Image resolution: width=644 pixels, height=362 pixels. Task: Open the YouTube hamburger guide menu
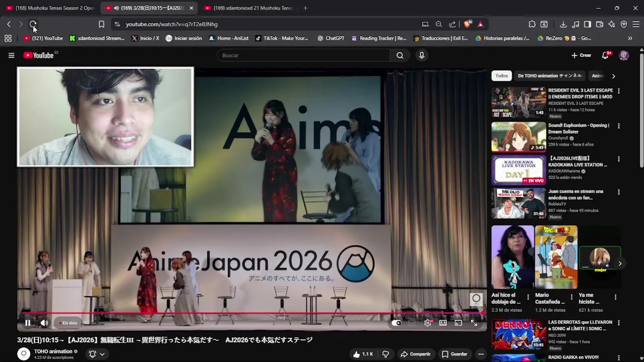point(11,55)
